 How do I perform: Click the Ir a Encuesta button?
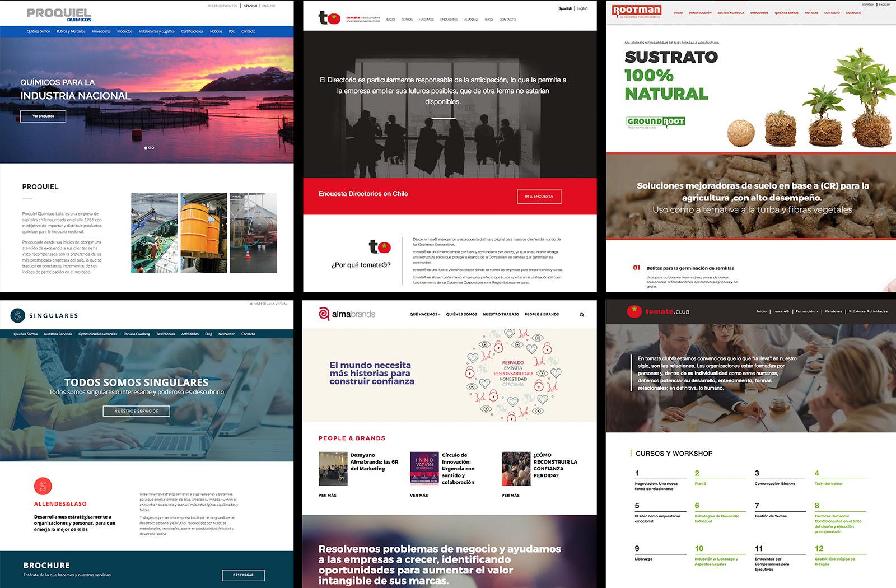539,197
